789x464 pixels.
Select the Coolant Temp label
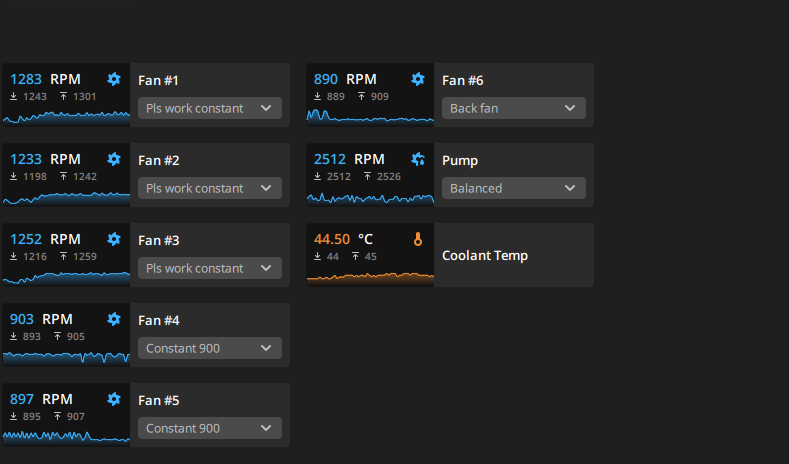[485, 256]
